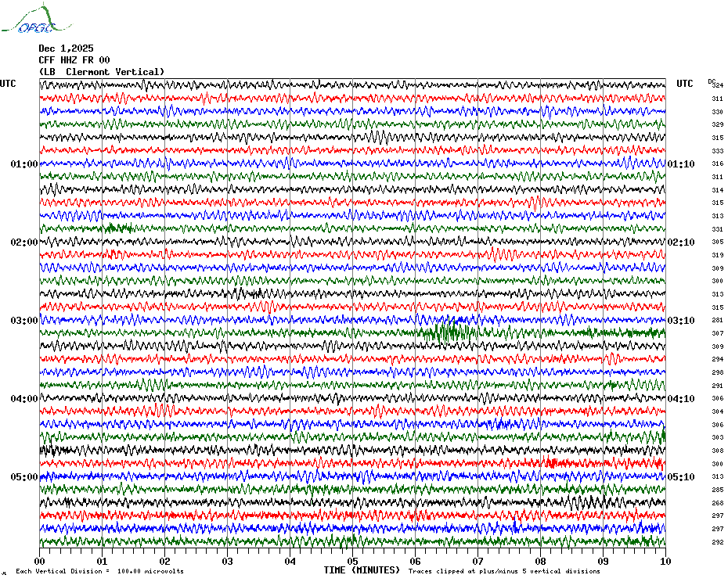Image resolution: width=728 pixels, height=582 pixels.
Task: Click the '07' minute axis label
Action: coord(478,561)
